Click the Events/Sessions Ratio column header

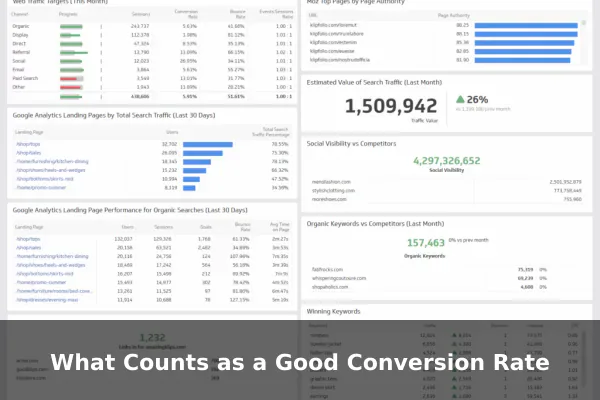[x=276, y=14]
